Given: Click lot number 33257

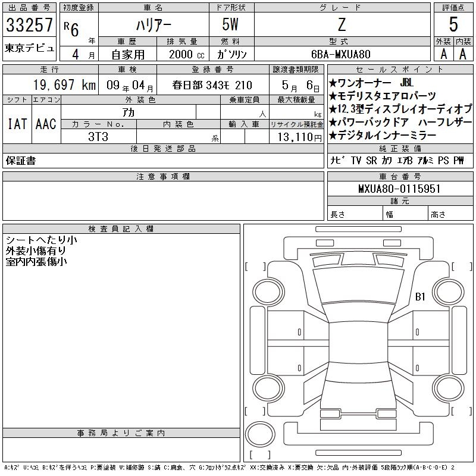Looking at the screenshot, I should click(x=29, y=24).
